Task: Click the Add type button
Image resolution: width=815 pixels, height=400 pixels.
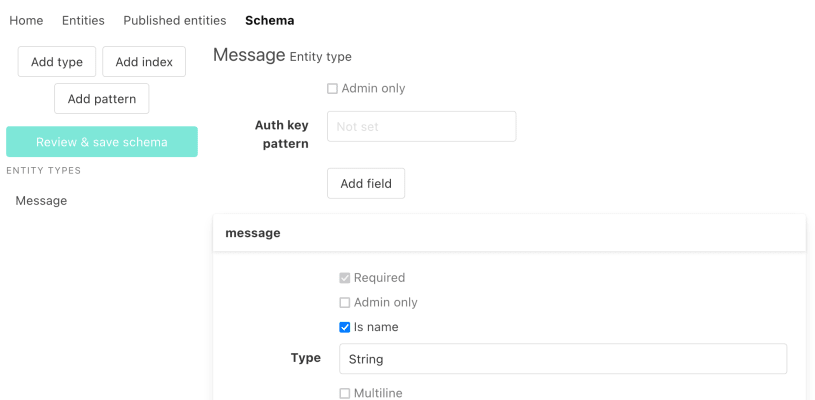Action: pos(57,62)
